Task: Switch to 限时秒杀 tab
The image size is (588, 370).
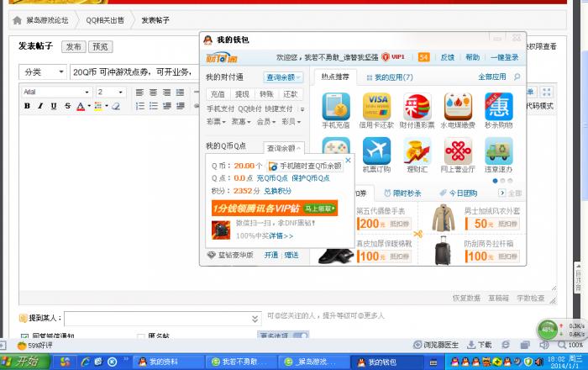Action: [402, 193]
